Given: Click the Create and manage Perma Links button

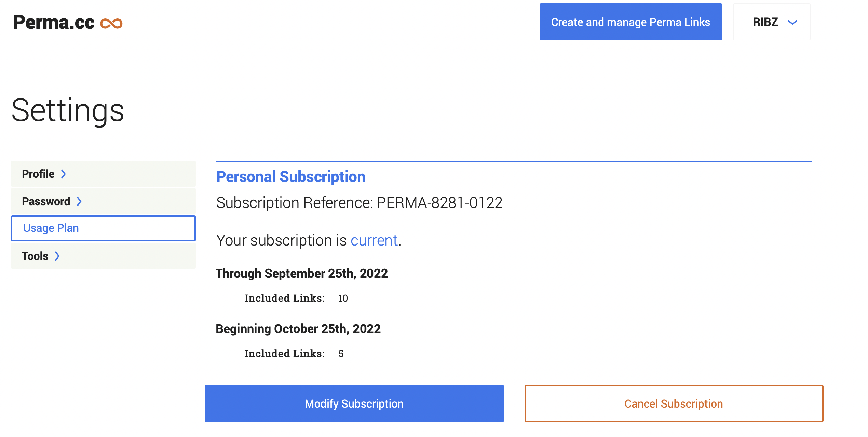Looking at the screenshot, I should tap(630, 22).
